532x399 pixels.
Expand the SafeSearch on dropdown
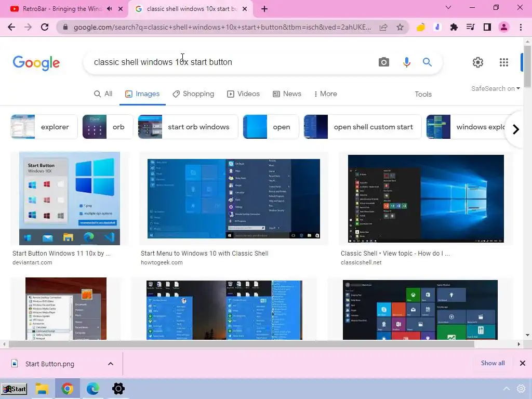[495, 88]
